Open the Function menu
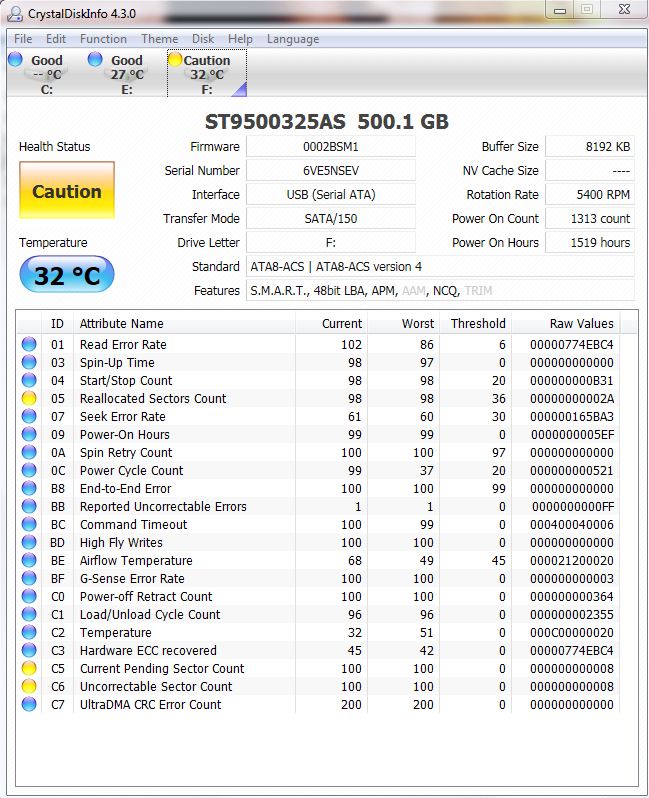 tap(103, 39)
